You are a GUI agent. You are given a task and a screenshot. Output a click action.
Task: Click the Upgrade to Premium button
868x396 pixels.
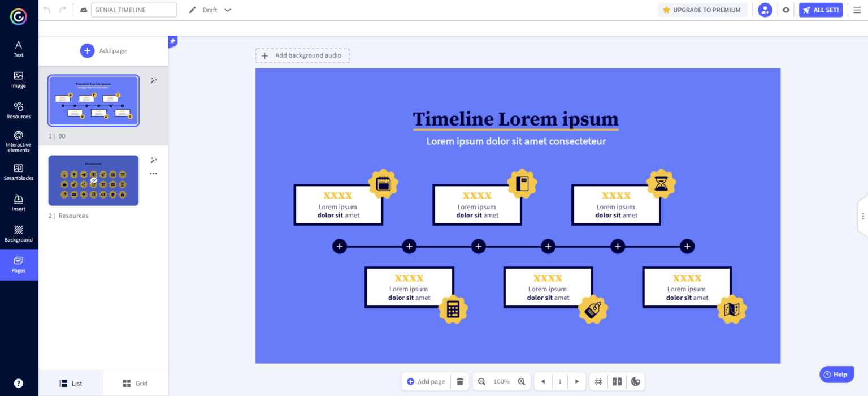(702, 10)
